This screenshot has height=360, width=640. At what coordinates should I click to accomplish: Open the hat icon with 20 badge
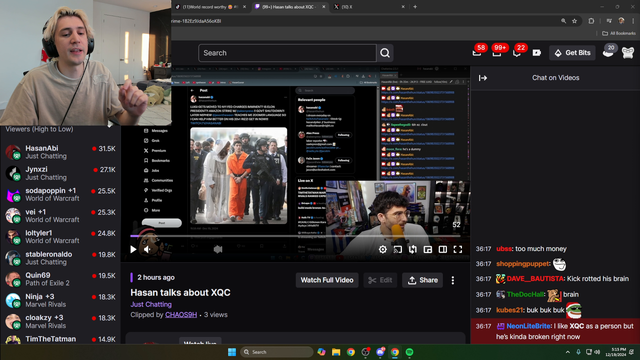click(x=608, y=52)
